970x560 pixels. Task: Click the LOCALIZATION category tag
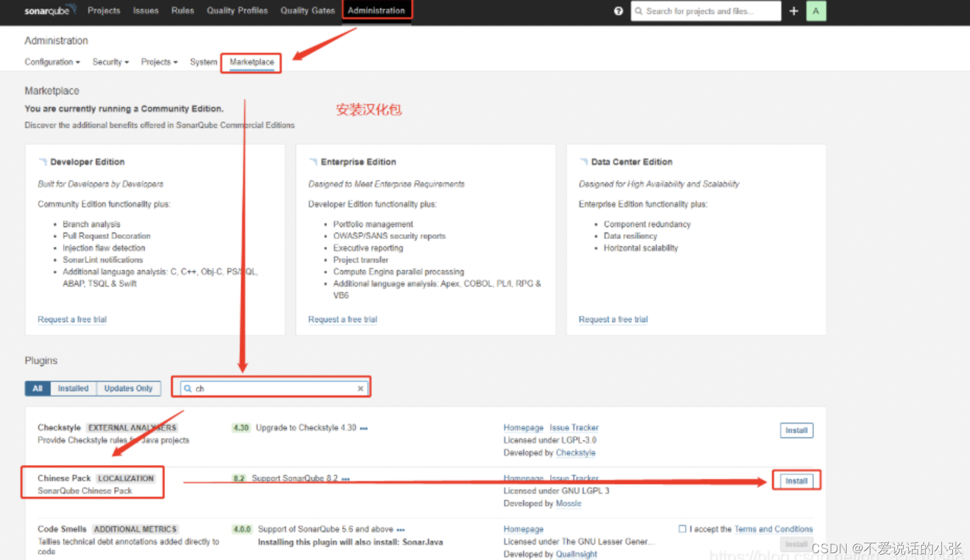click(125, 479)
